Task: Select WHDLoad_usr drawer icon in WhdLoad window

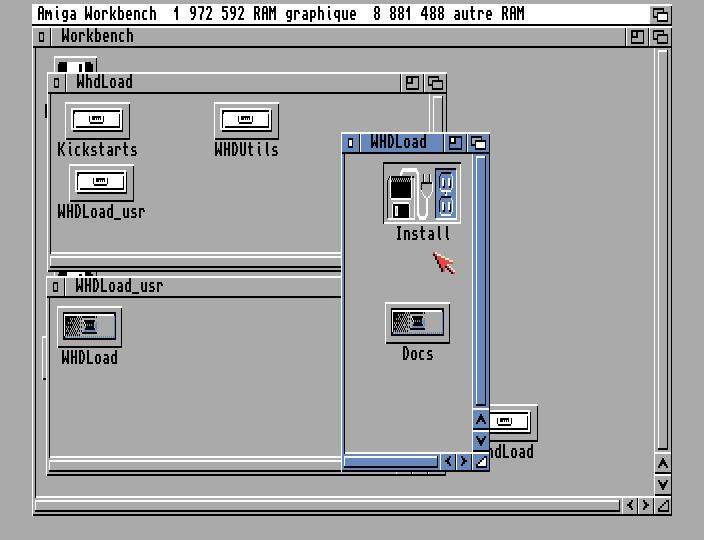Action: pyautogui.click(x=101, y=183)
